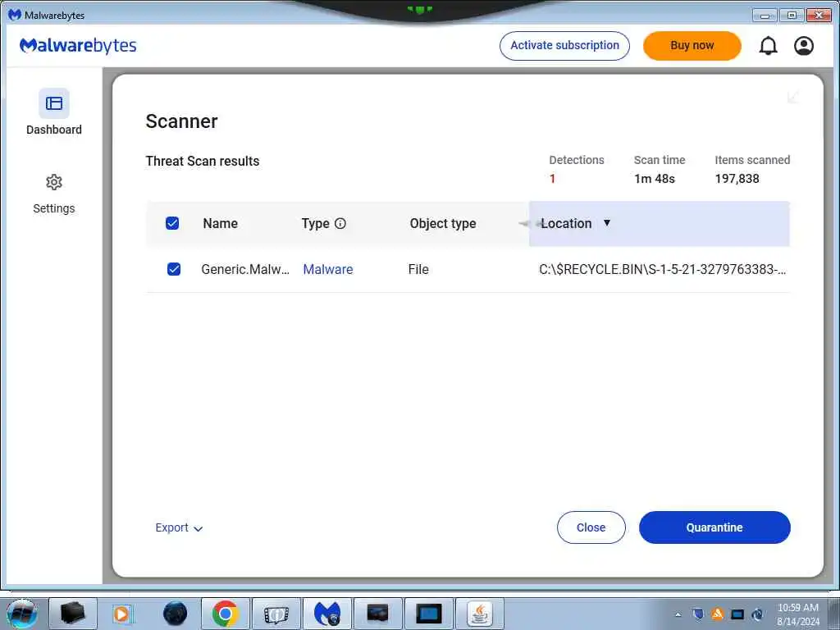Open the user account profile icon
Viewport: 840px width, 630px height.
[804, 46]
